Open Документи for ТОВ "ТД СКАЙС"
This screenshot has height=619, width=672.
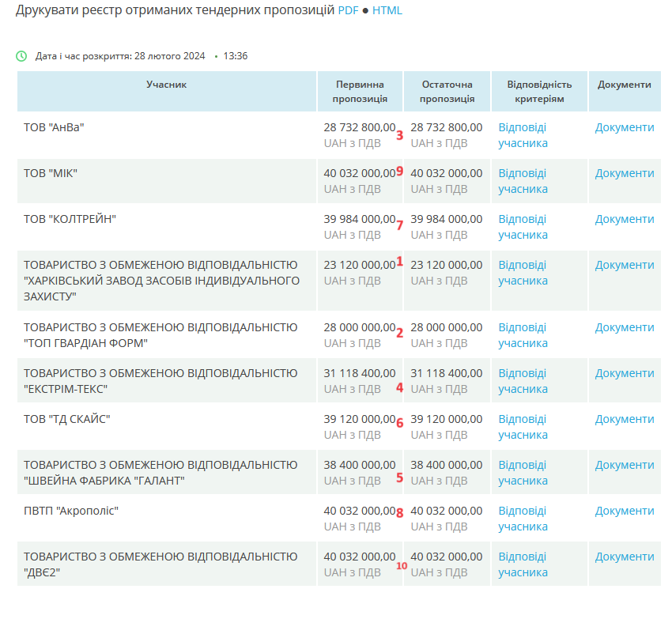pos(625,419)
